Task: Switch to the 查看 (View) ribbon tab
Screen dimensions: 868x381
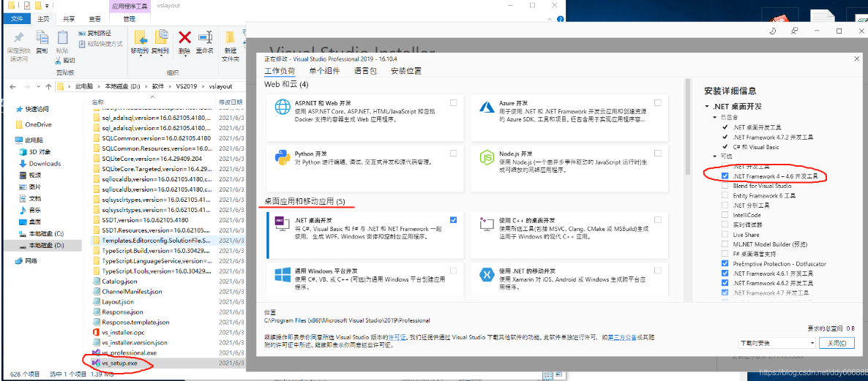Action: tap(95, 19)
